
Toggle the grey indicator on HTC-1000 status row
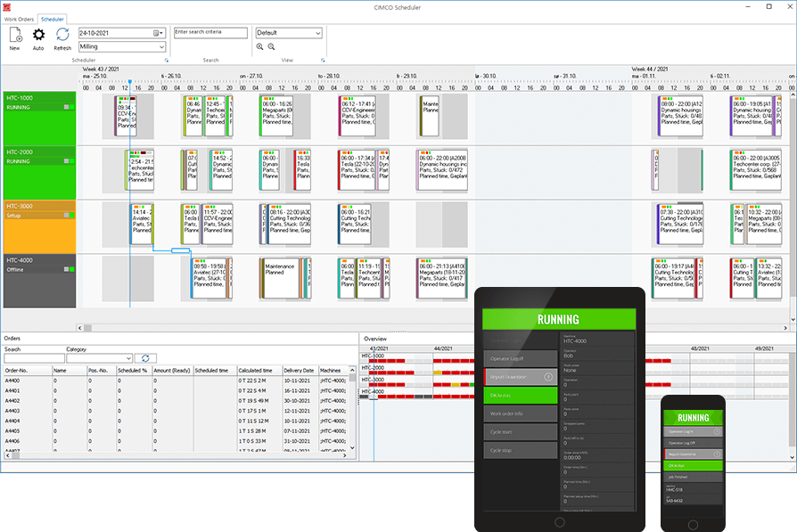[66, 107]
